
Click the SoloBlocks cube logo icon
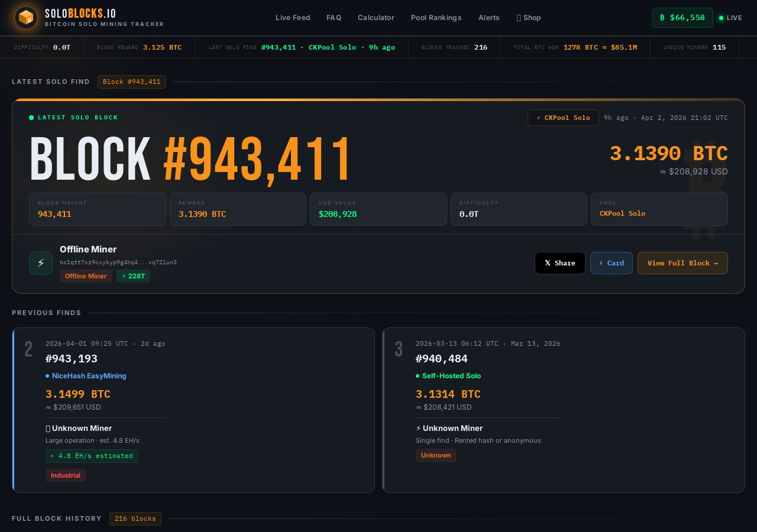pos(26,18)
